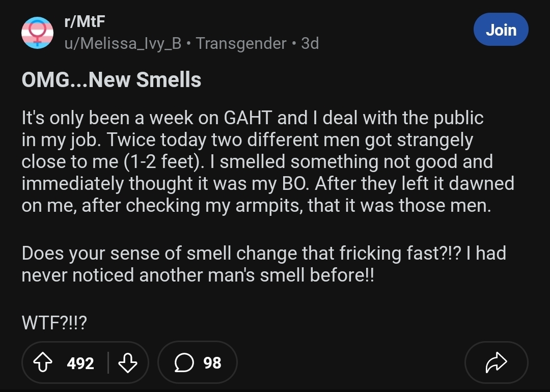Join the r/MtF community
This screenshot has height=392, width=550.
click(x=501, y=30)
